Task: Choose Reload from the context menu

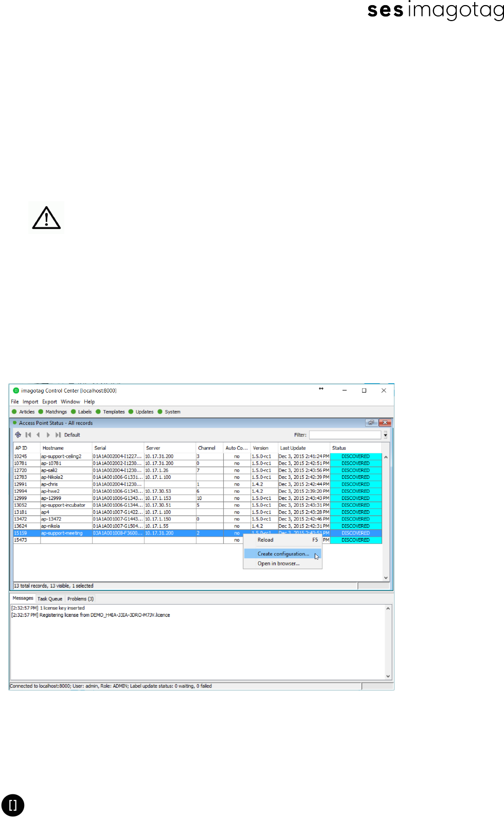Action: (x=282, y=540)
